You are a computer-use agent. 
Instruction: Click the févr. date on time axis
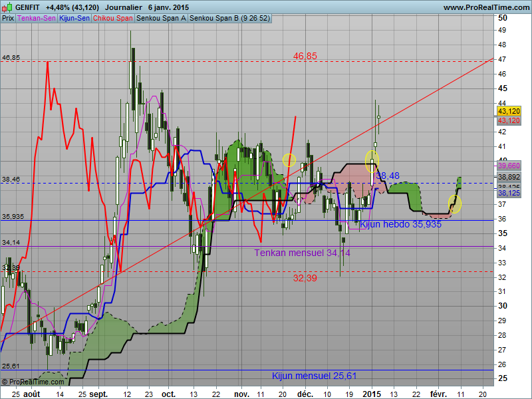(438, 394)
